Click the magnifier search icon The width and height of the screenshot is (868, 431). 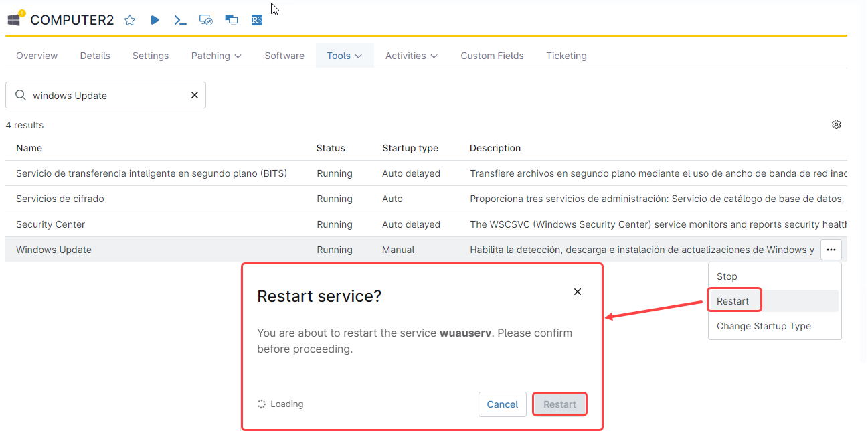point(21,95)
